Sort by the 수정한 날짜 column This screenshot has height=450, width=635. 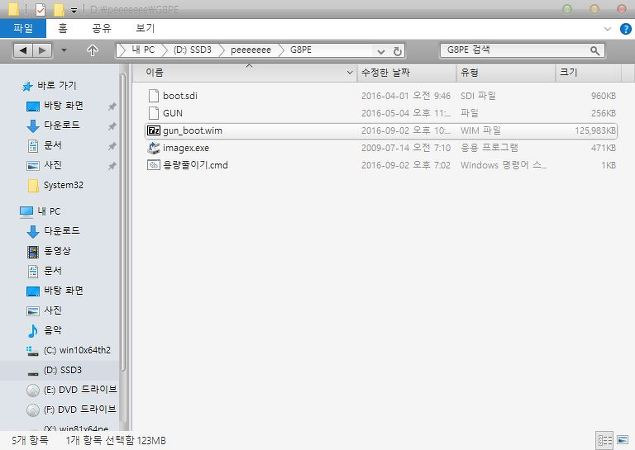(x=407, y=73)
